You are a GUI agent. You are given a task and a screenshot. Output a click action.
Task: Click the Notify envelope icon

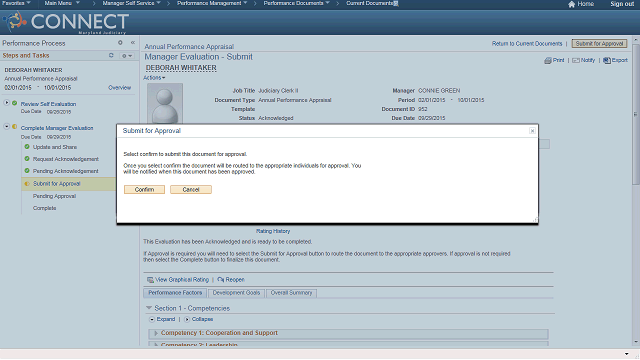576,60
